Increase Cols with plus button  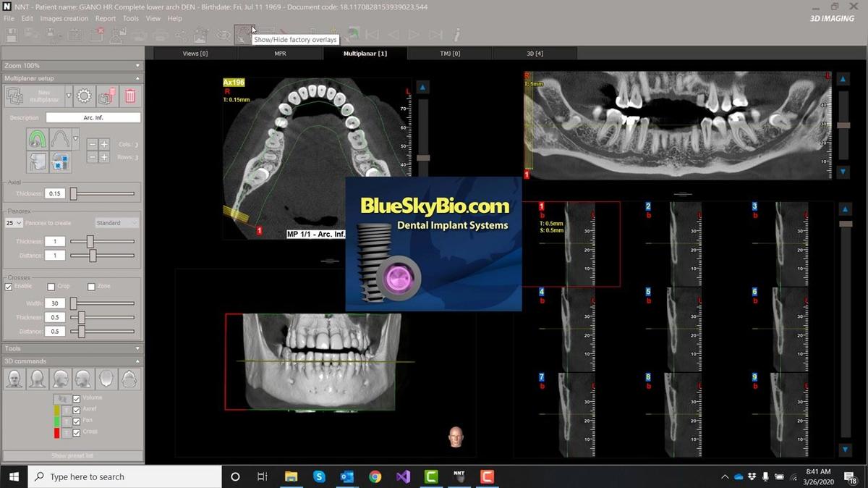pos(104,144)
